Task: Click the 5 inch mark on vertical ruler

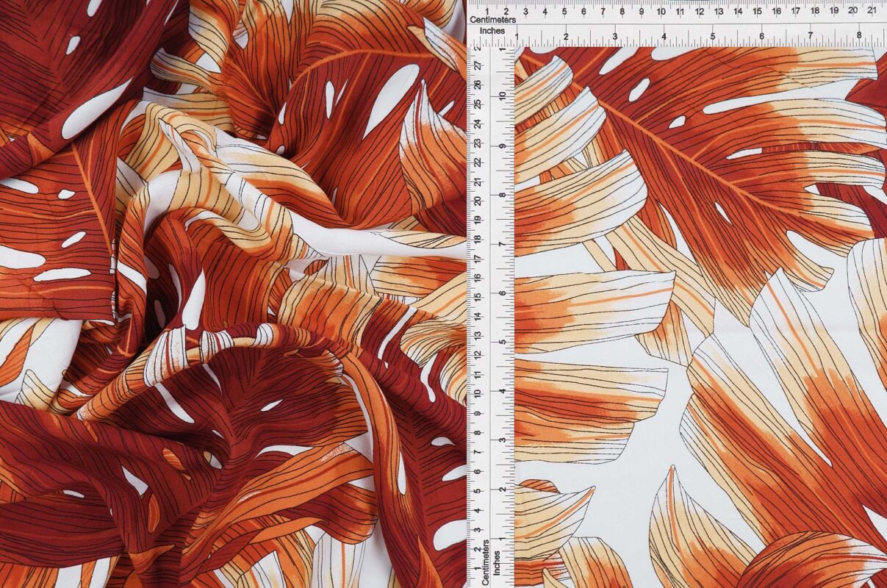Action: (x=502, y=342)
